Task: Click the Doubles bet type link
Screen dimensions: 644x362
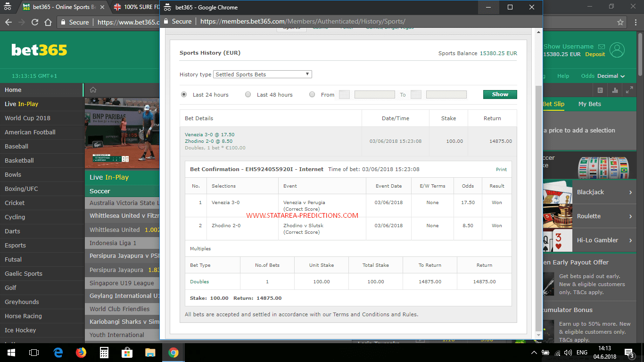Action: click(x=199, y=281)
